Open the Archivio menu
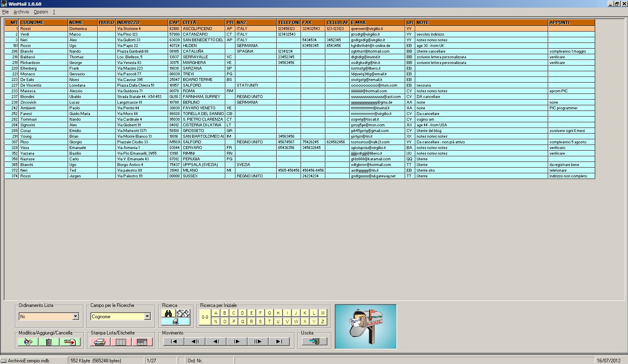The height and width of the screenshot is (364, 628). click(21, 12)
